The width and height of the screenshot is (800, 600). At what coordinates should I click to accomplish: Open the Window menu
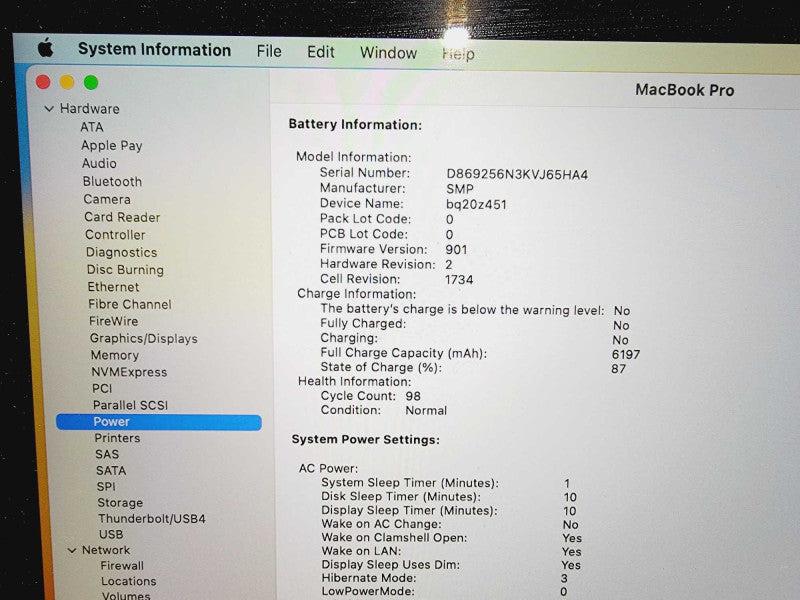pos(388,53)
